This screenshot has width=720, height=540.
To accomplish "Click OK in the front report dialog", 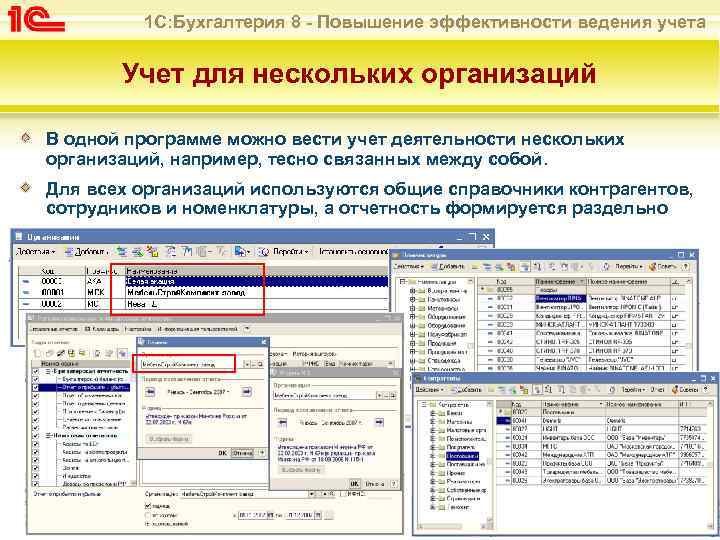I will click(x=222, y=453).
